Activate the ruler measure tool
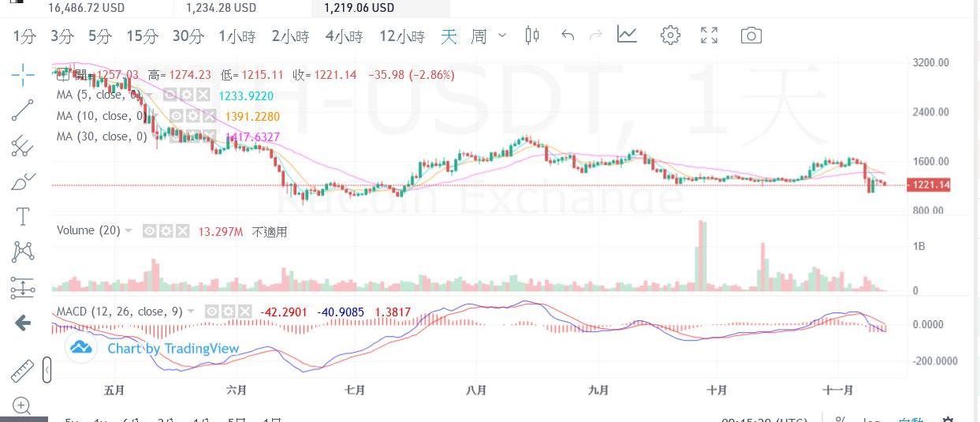The height and width of the screenshot is (422, 980). point(23,370)
